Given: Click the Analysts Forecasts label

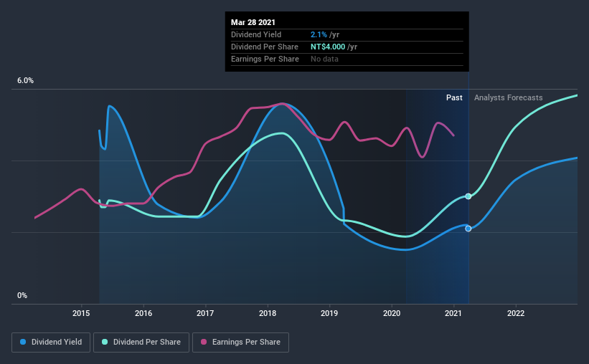Looking at the screenshot, I should click(x=508, y=97).
